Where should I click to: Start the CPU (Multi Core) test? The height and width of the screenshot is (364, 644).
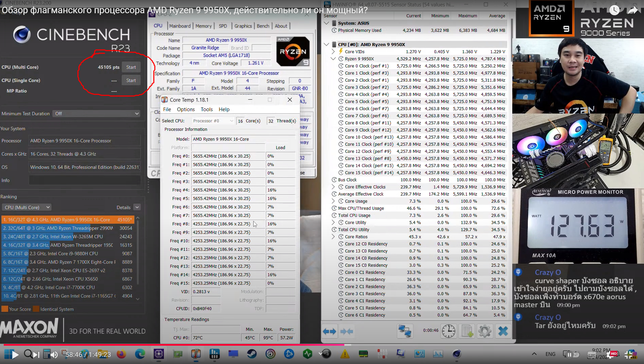click(x=131, y=67)
